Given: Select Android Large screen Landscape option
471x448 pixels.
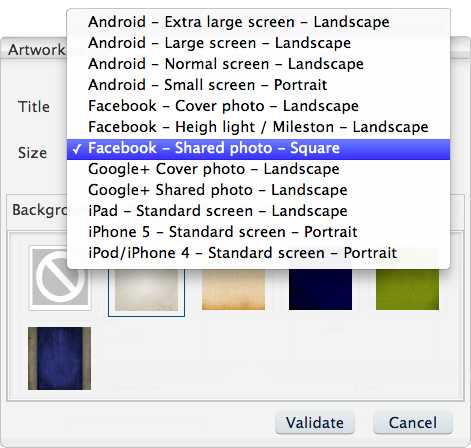Looking at the screenshot, I should coord(258,43).
